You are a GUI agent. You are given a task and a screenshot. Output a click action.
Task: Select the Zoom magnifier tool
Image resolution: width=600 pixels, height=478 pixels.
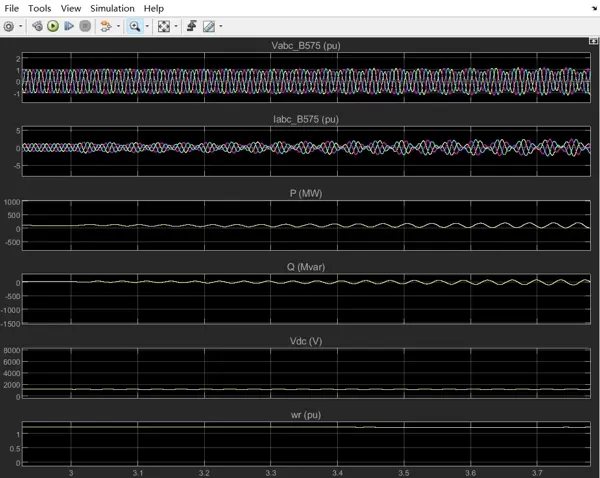[134, 26]
